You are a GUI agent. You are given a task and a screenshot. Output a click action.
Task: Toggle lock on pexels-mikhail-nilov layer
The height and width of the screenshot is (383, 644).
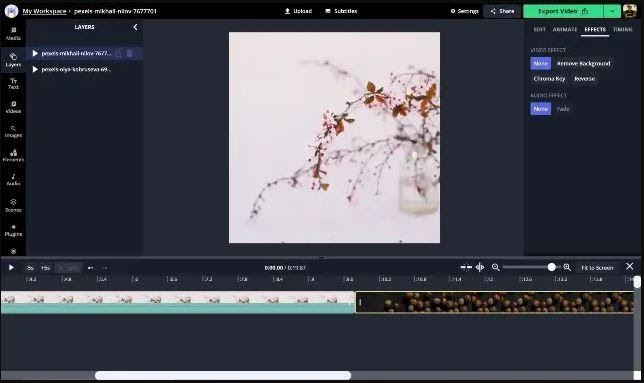point(118,53)
